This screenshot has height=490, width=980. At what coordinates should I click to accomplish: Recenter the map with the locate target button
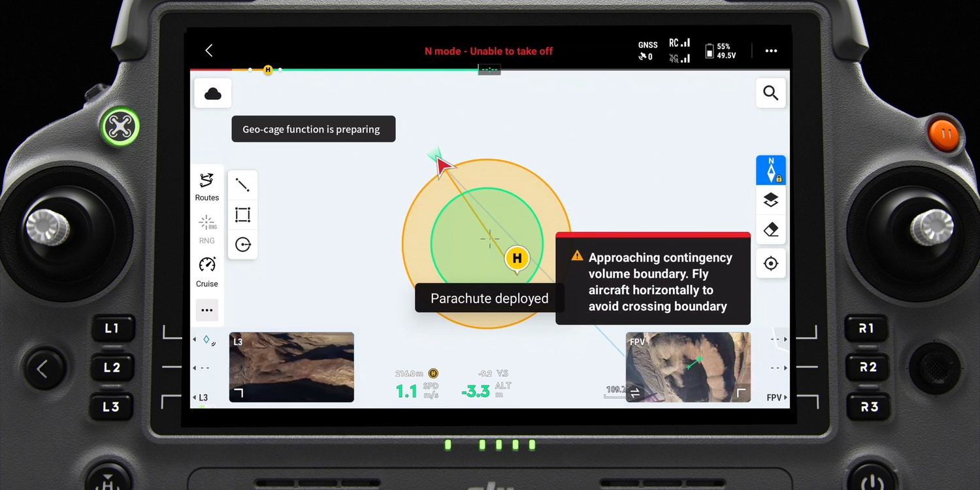click(x=771, y=263)
